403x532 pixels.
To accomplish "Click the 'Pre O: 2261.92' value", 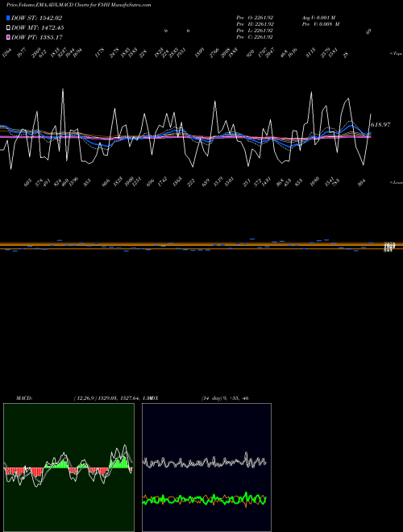I will (255, 18).
